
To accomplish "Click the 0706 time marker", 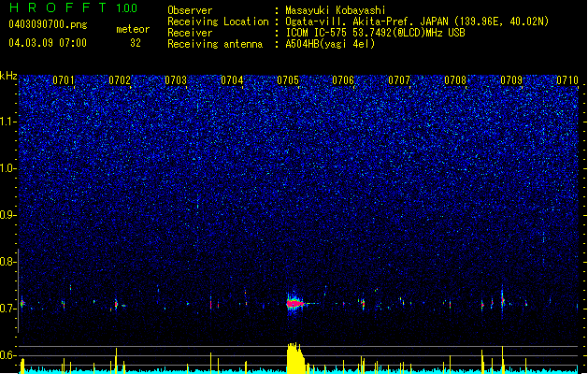I will click(x=343, y=80).
